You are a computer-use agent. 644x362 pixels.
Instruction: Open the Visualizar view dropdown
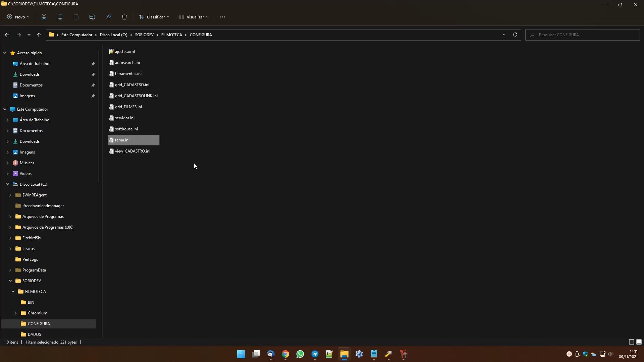pos(194,17)
